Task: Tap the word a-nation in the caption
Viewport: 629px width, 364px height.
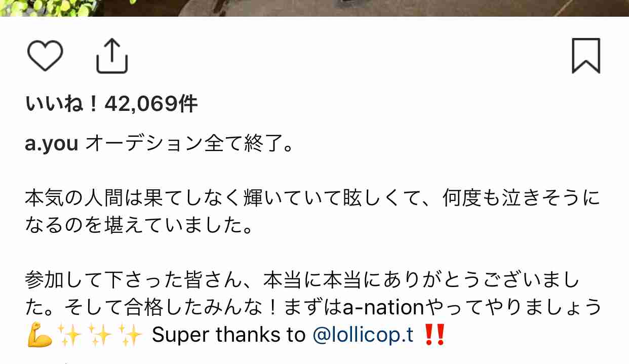Action: click(x=383, y=307)
